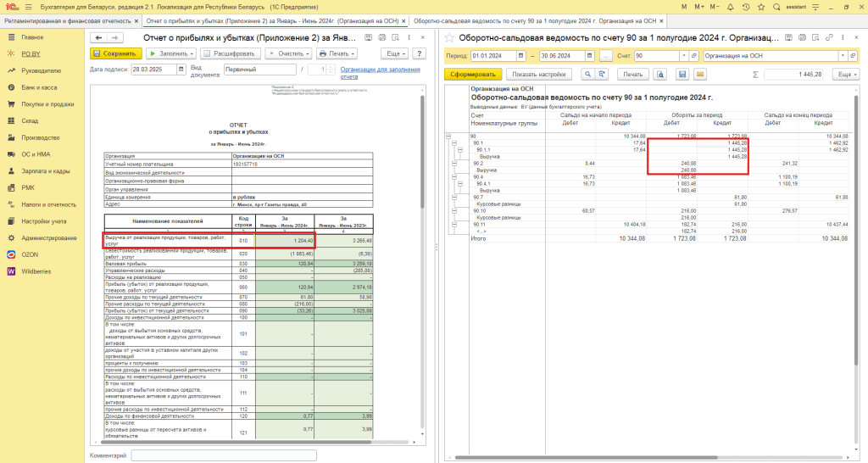Click the M- memory button
The height and width of the screenshot is (463, 868).
(x=714, y=7)
